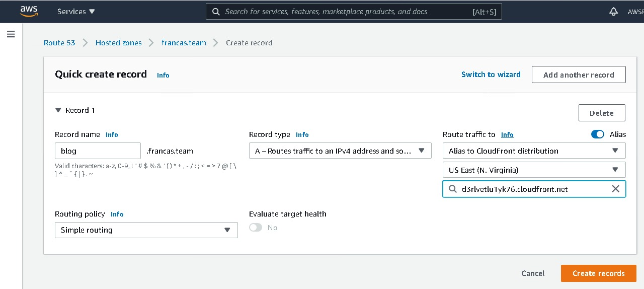644x289 pixels.
Task: Open the Routing policy Simple routing dropdown
Action: point(146,230)
